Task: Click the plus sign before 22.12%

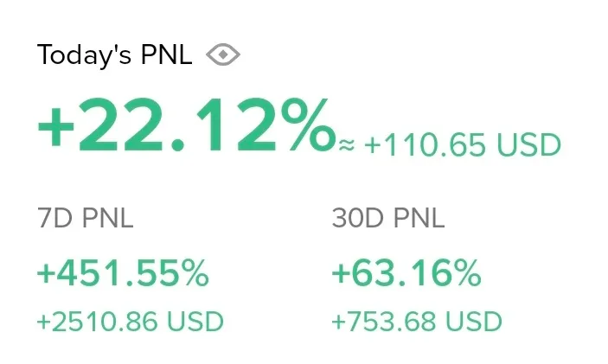Action: click(x=56, y=128)
